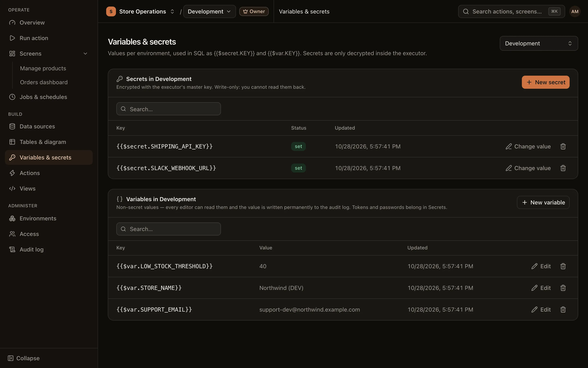588x368 pixels.
Task: Focus the secrets Search field
Action: [168, 109]
